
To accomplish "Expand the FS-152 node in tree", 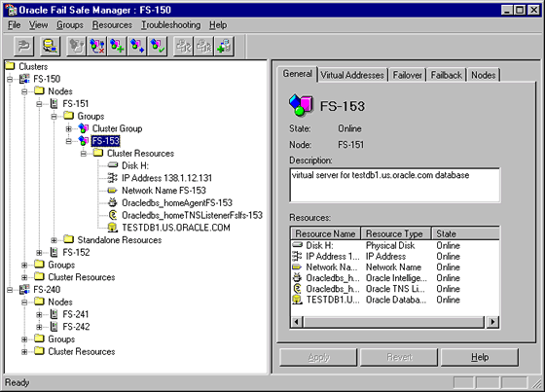I will [39, 253].
